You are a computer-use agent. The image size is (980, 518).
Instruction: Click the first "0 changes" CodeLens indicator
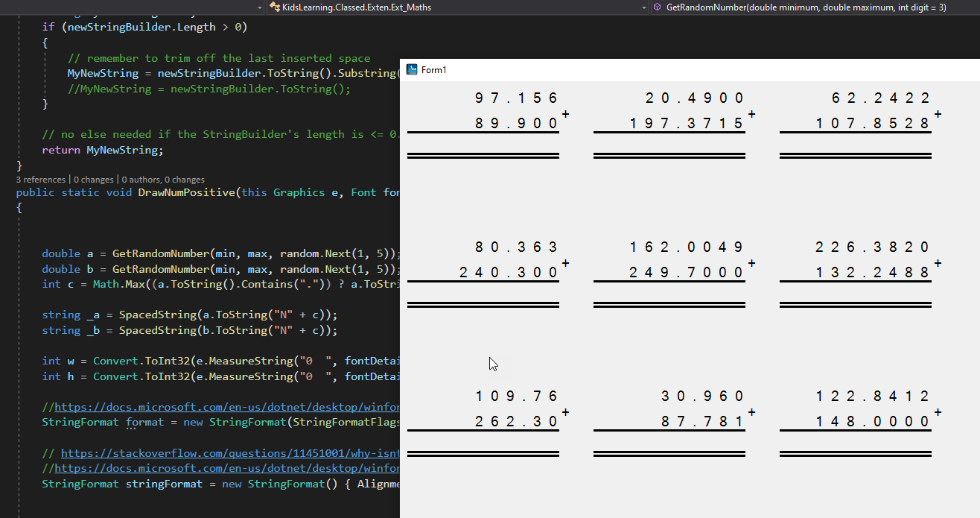(94, 180)
